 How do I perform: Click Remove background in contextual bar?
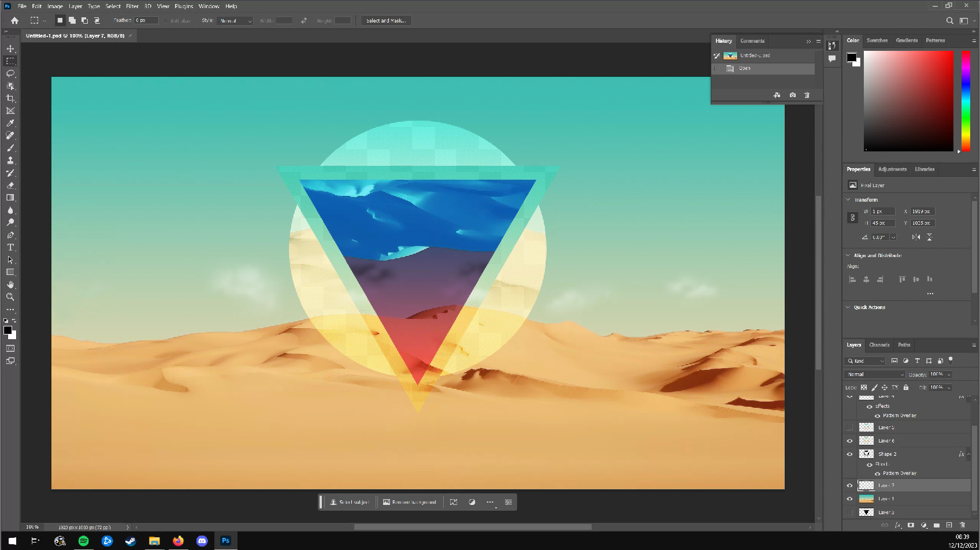click(409, 502)
